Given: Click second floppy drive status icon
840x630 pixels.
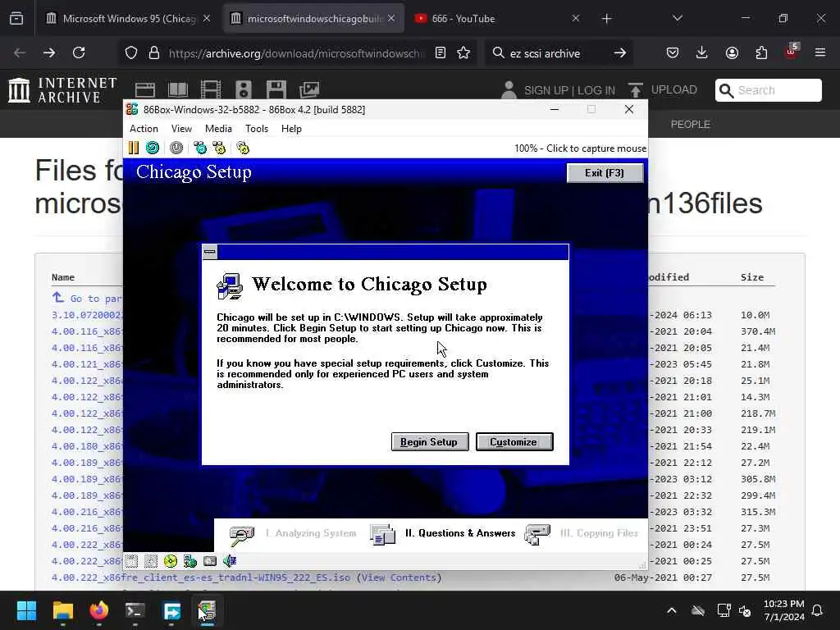Looking at the screenshot, I should click(151, 561).
